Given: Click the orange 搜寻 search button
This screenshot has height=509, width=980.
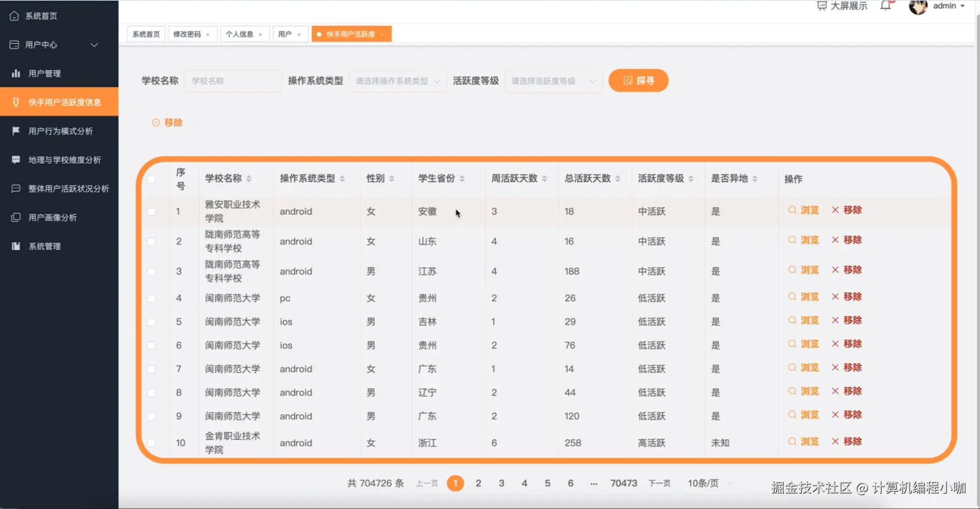Looking at the screenshot, I should point(639,81).
